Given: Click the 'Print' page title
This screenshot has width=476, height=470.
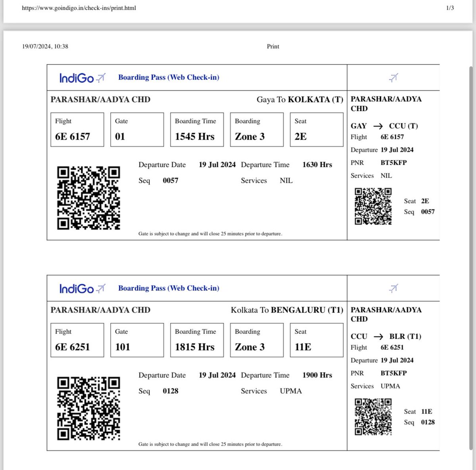Looking at the screenshot, I should (x=273, y=46).
